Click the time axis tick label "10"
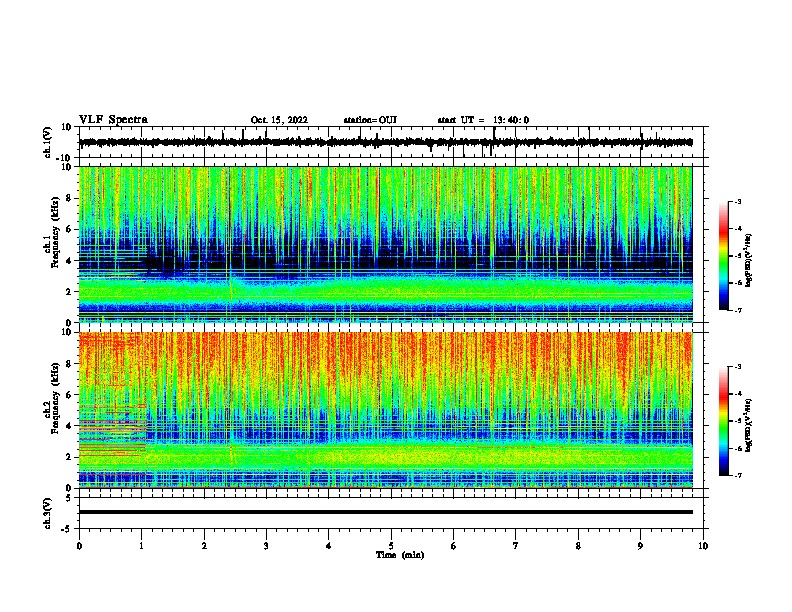This screenshot has width=792, height=612. tap(703, 545)
